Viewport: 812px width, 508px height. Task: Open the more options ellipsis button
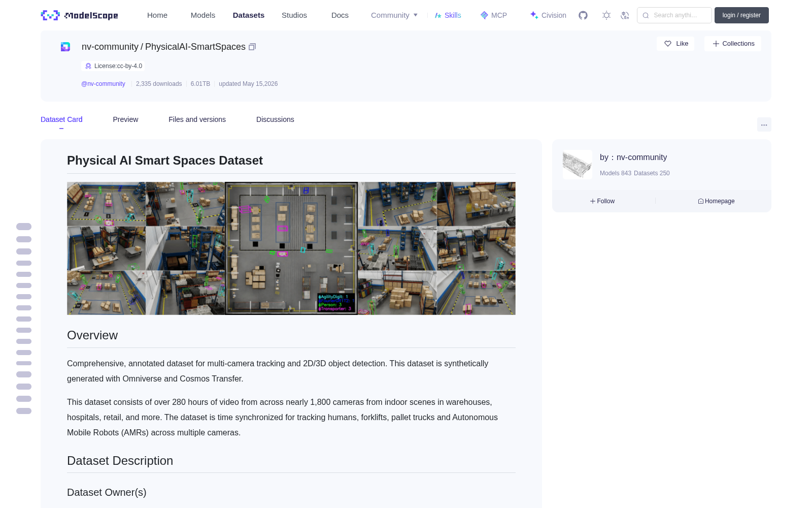pos(764,124)
